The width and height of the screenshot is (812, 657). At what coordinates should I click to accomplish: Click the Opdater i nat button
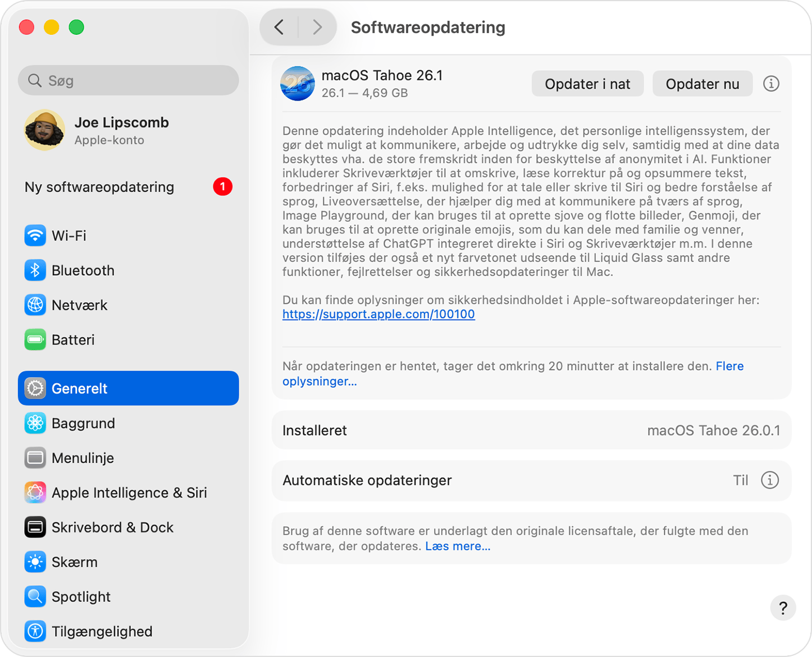(587, 84)
